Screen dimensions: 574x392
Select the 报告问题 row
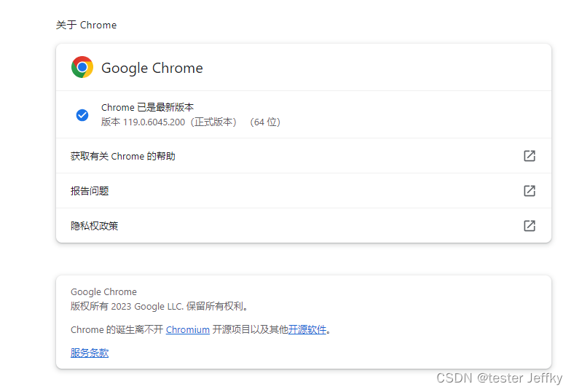point(304,191)
